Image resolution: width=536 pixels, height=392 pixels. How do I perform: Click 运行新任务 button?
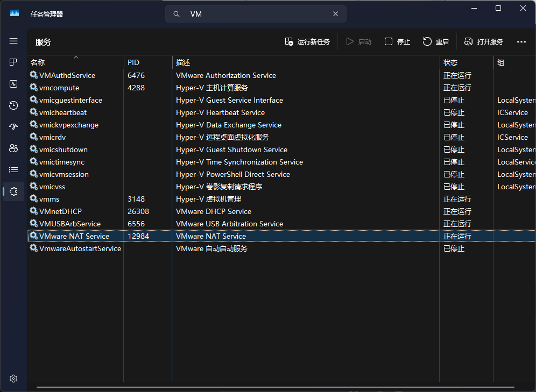pyautogui.click(x=307, y=42)
